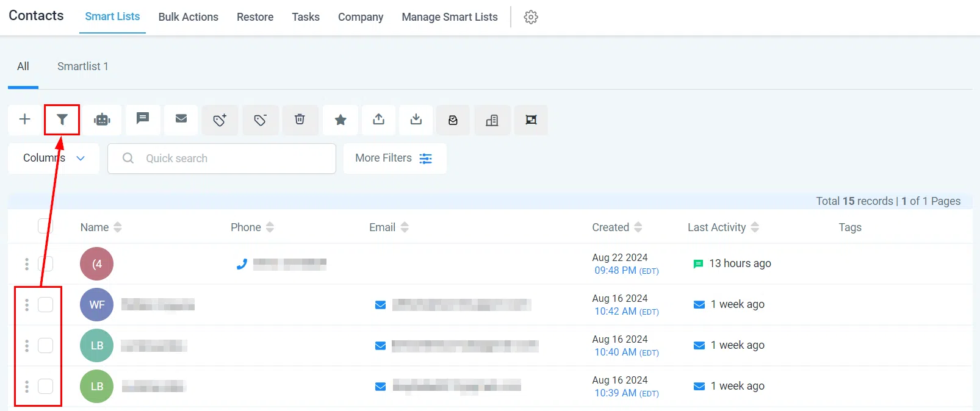
Task: Open three-dot menu for (4 contact
Action: pos(26,263)
